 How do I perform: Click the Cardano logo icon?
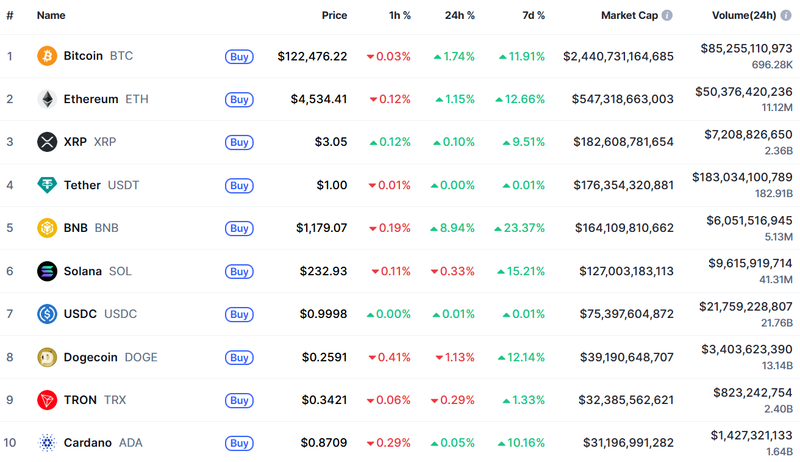47,443
